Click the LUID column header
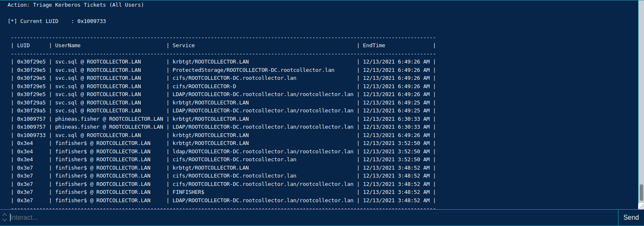Screen dimensions: 644x226 pos(23,45)
